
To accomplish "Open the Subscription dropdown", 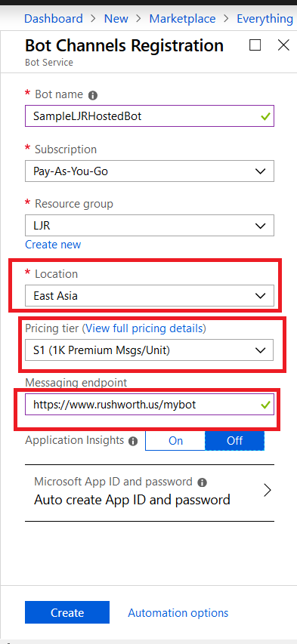I will (x=150, y=171).
